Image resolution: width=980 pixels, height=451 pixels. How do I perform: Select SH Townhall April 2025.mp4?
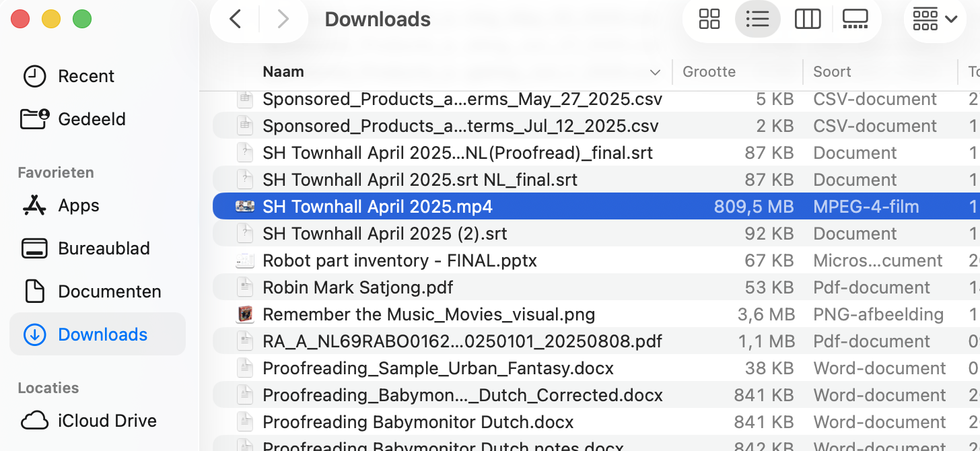[377, 206]
